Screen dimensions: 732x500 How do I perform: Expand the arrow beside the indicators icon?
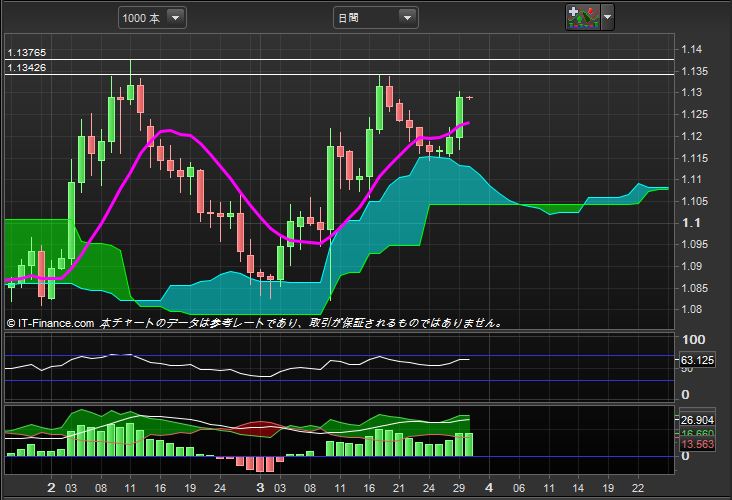tap(607, 17)
